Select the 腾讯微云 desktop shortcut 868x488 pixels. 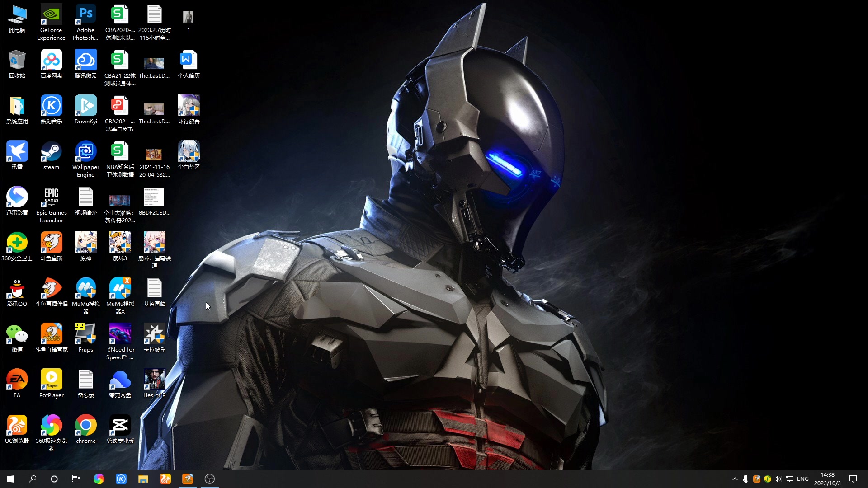[86, 65]
